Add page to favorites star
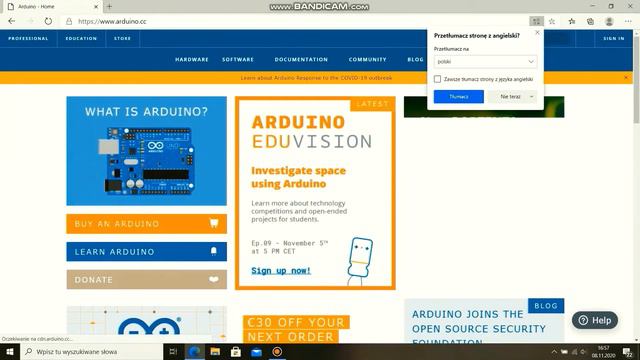 tap(552, 21)
